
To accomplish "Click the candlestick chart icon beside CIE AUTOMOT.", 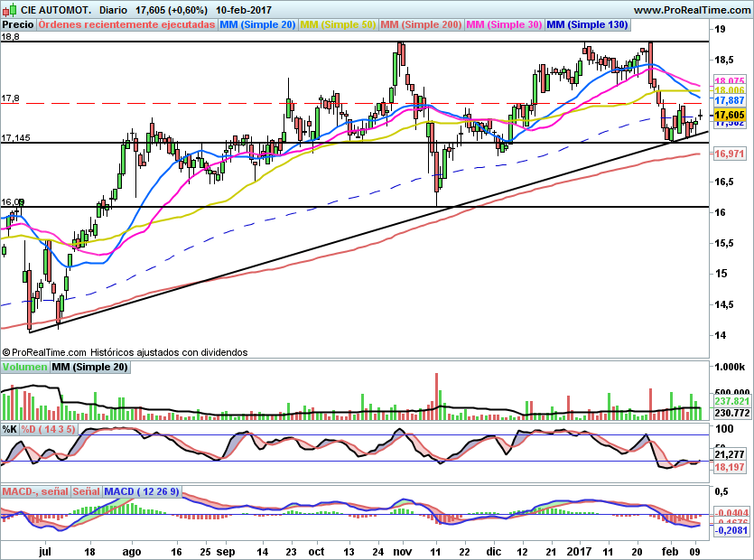I will [x=10, y=9].
